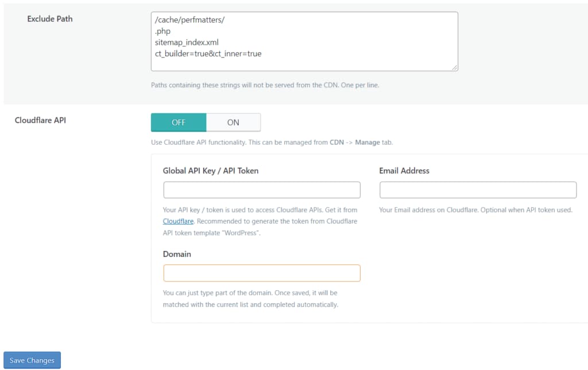Switch Cloudflare API to ON
588x370 pixels.
click(x=233, y=122)
